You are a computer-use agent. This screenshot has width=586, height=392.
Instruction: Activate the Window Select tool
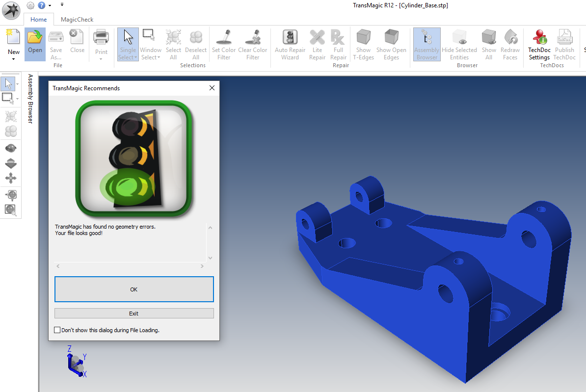(151, 44)
